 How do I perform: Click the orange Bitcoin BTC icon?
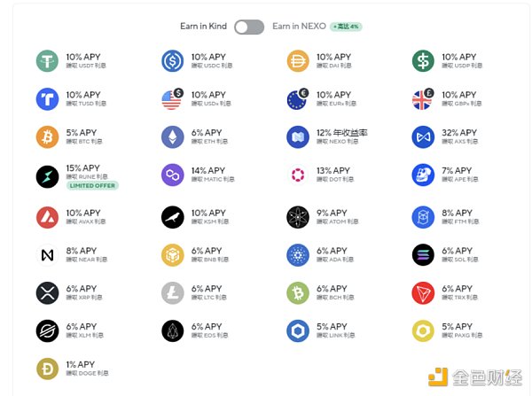click(47, 137)
